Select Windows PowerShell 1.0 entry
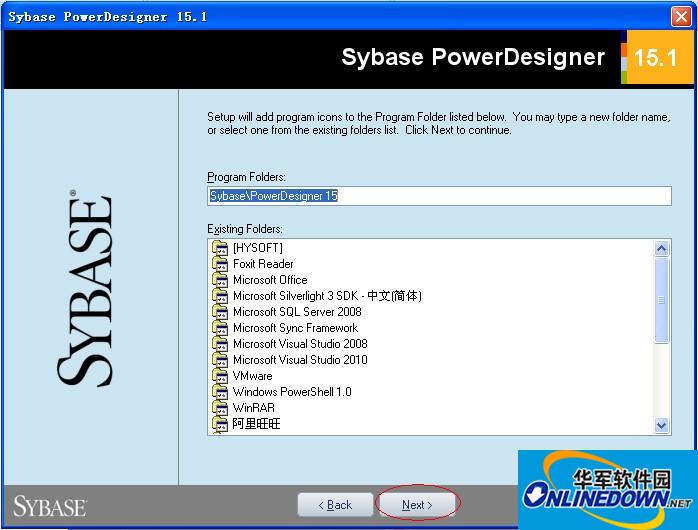 292,392
